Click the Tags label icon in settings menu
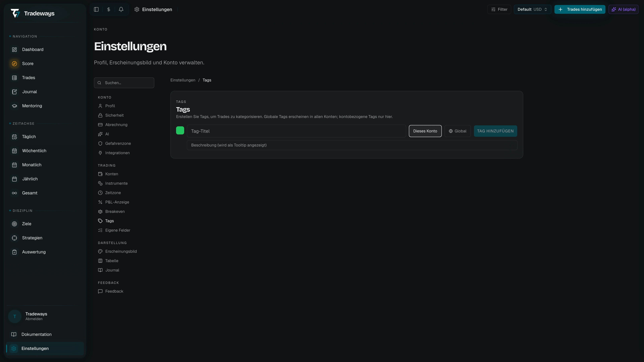The height and width of the screenshot is (362, 644). [x=100, y=221]
